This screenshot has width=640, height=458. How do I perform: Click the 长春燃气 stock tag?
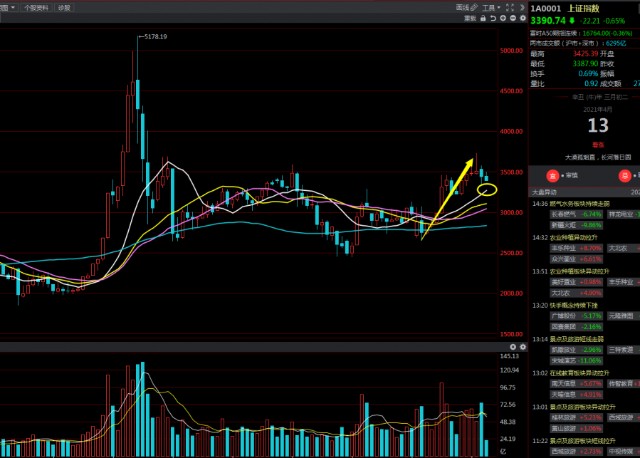(562, 214)
